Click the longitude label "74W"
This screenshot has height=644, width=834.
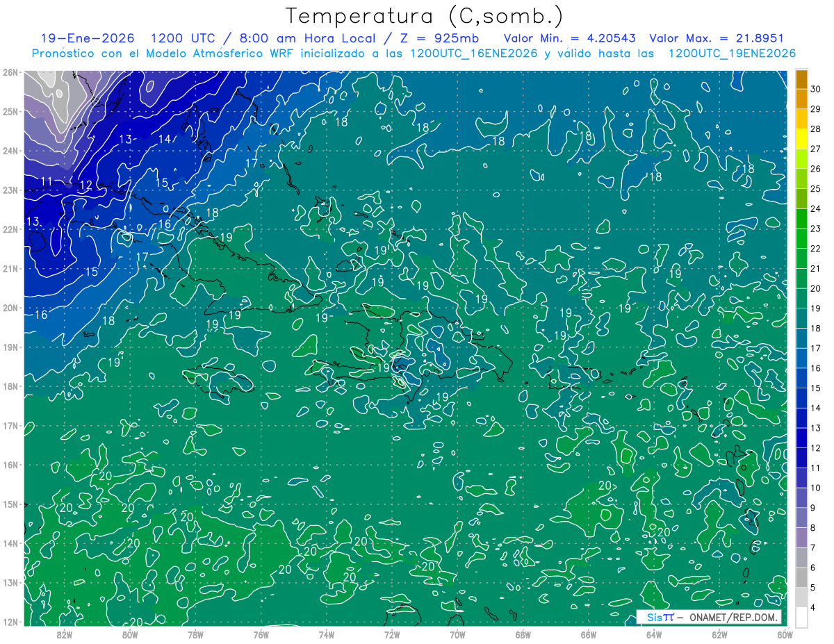click(x=327, y=634)
